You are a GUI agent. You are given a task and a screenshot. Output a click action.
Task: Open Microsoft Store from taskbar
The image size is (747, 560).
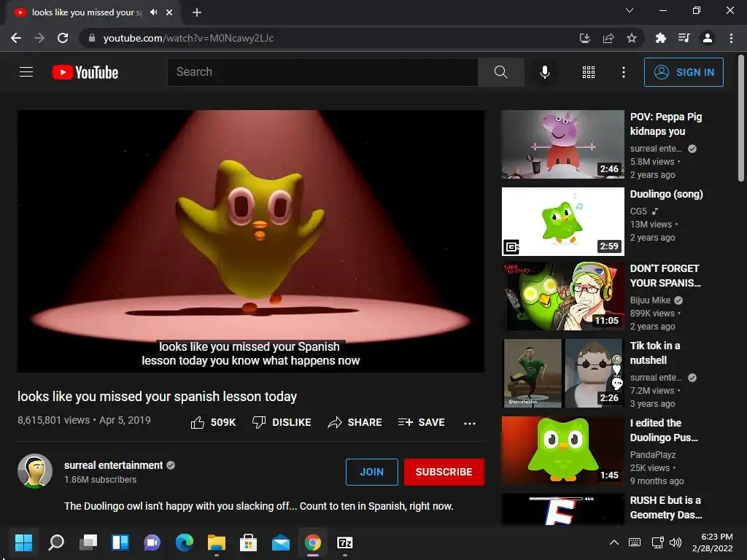[x=248, y=542]
